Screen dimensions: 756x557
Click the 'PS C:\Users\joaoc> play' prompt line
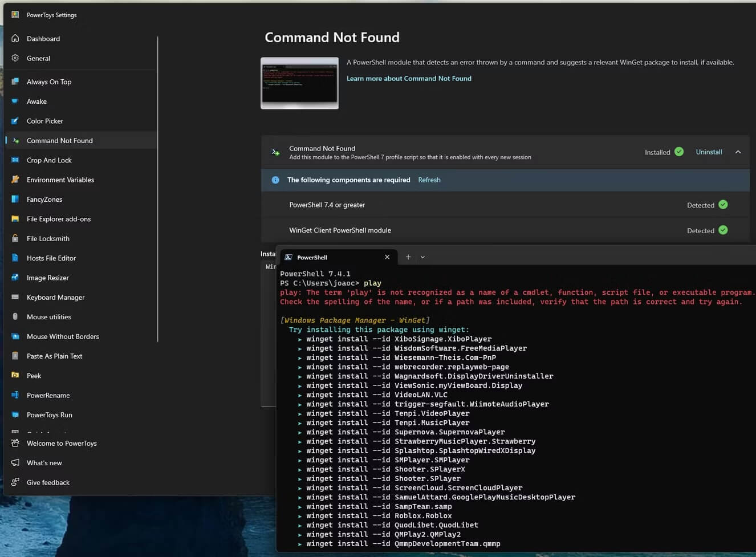331,283
